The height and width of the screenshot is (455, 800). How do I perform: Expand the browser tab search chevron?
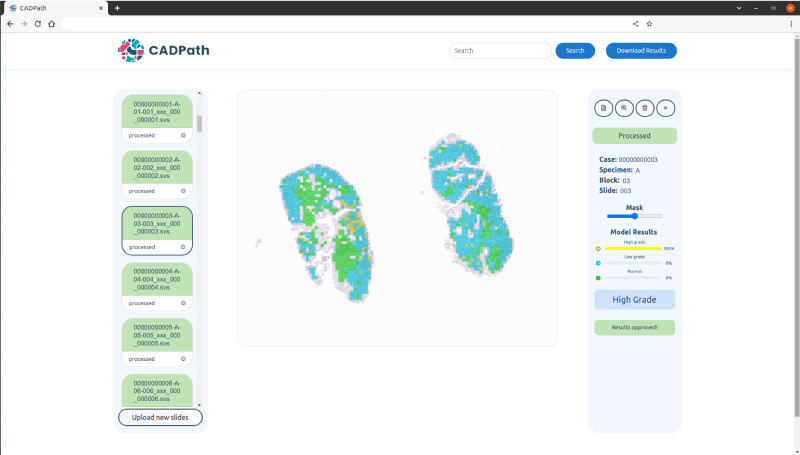coord(739,7)
